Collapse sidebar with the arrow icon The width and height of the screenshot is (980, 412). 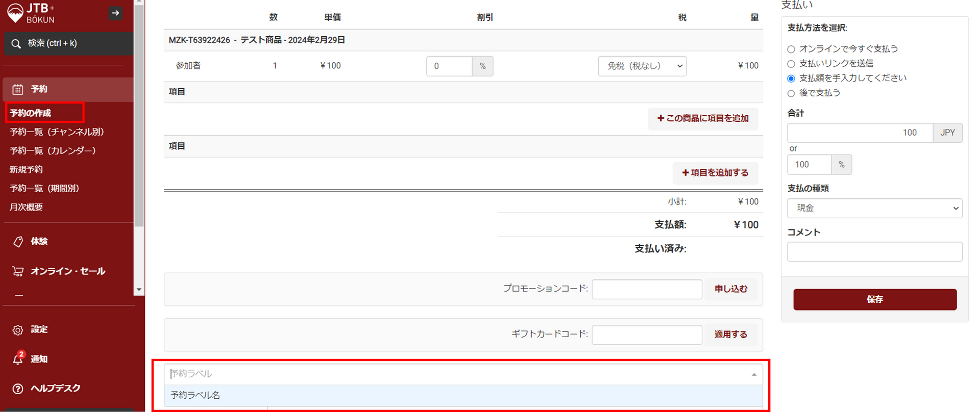(x=115, y=13)
